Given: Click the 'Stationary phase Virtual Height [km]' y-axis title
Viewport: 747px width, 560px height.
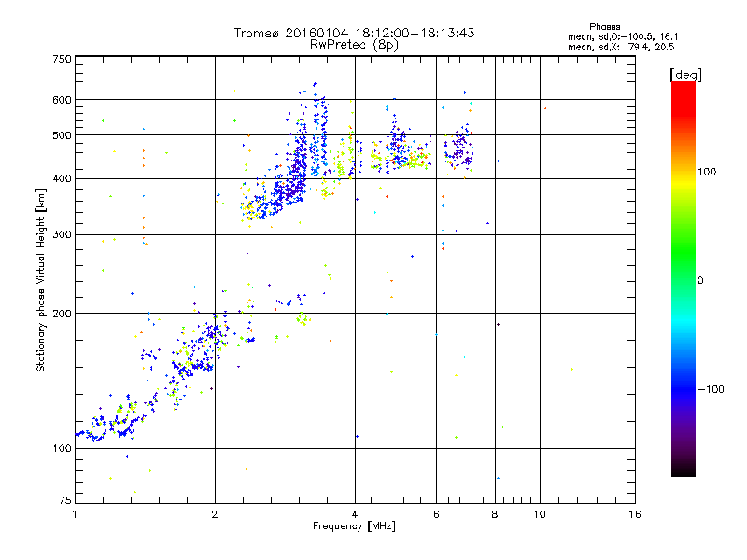Looking at the screenshot, I should pos(41,280).
